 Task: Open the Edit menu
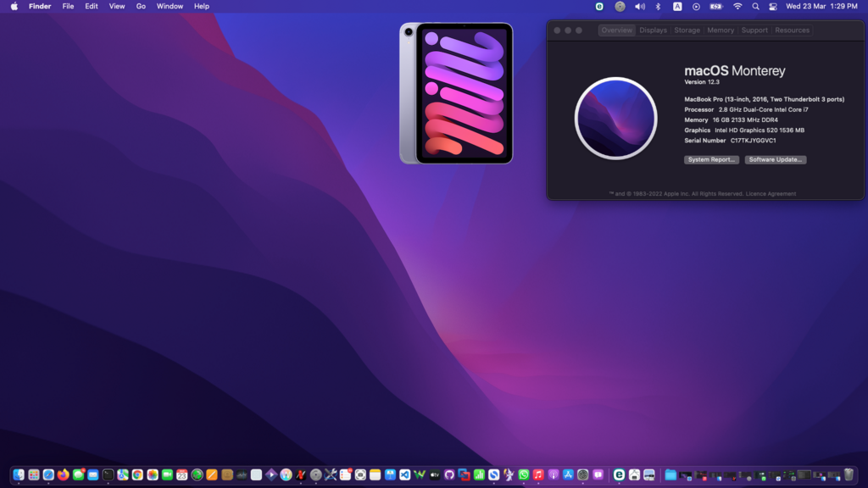coord(92,7)
